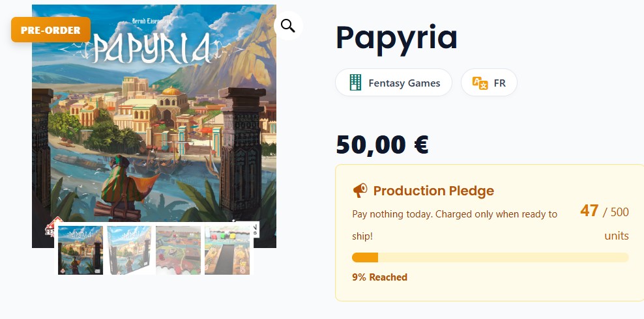Click the building icon beside Fentasy Games
This screenshot has width=644, height=319.
tap(355, 83)
